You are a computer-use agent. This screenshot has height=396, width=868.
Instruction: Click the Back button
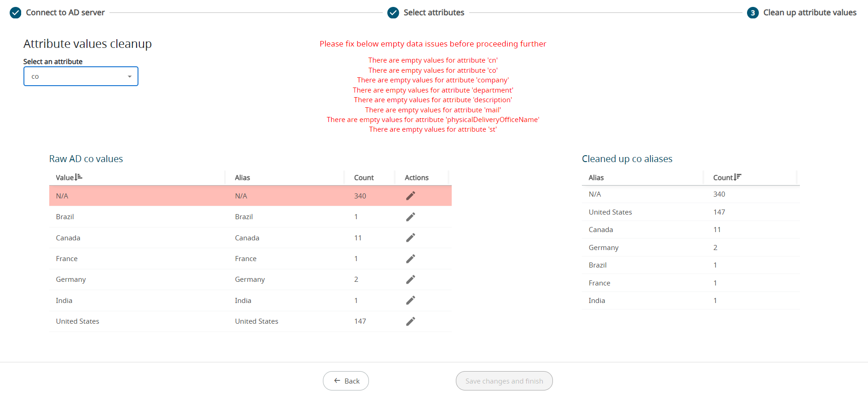click(346, 381)
